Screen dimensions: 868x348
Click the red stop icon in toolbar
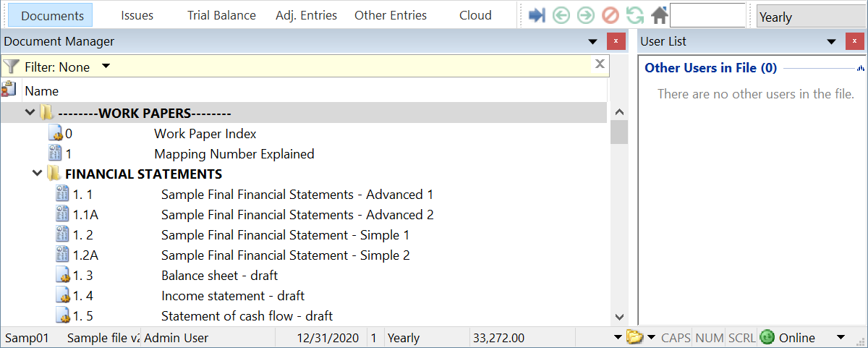tap(610, 15)
